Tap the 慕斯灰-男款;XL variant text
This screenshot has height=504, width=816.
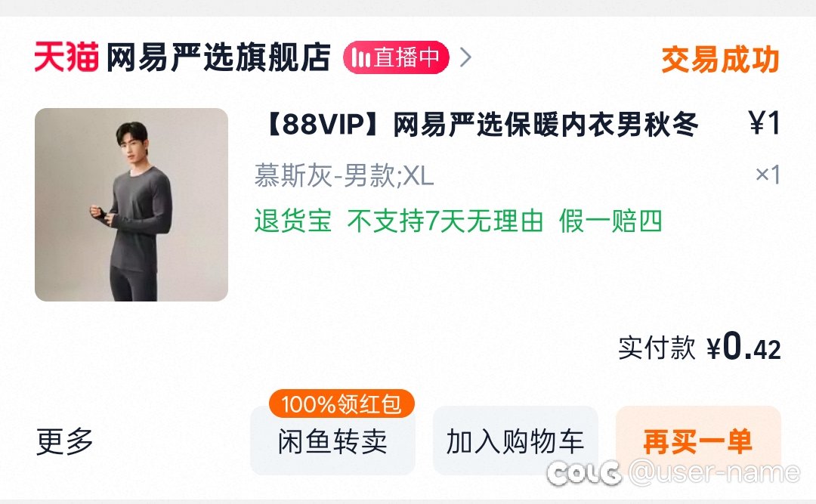point(344,175)
